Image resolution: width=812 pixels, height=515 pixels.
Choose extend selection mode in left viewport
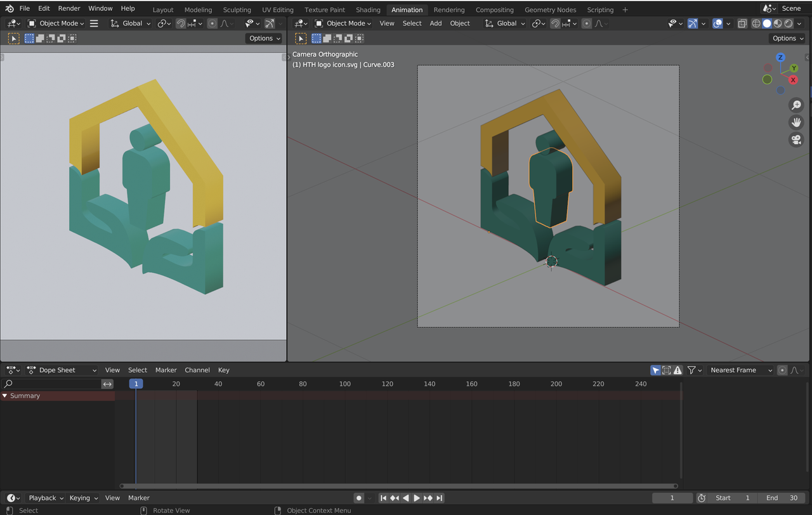(40, 38)
